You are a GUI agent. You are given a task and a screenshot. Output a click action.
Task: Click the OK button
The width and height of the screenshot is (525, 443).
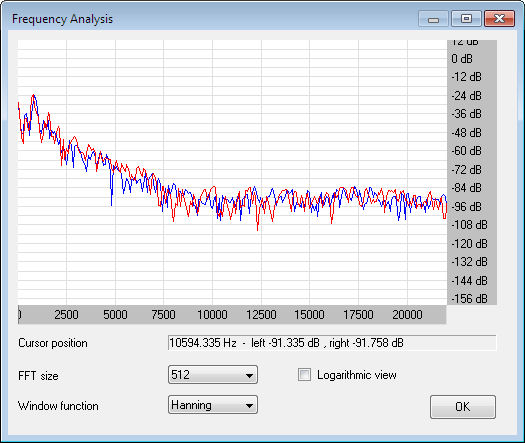click(x=463, y=407)
